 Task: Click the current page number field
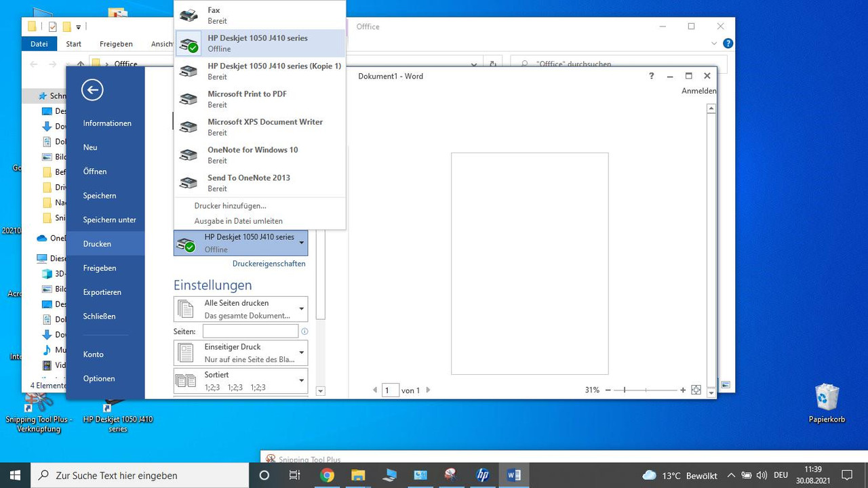(390, 390)
